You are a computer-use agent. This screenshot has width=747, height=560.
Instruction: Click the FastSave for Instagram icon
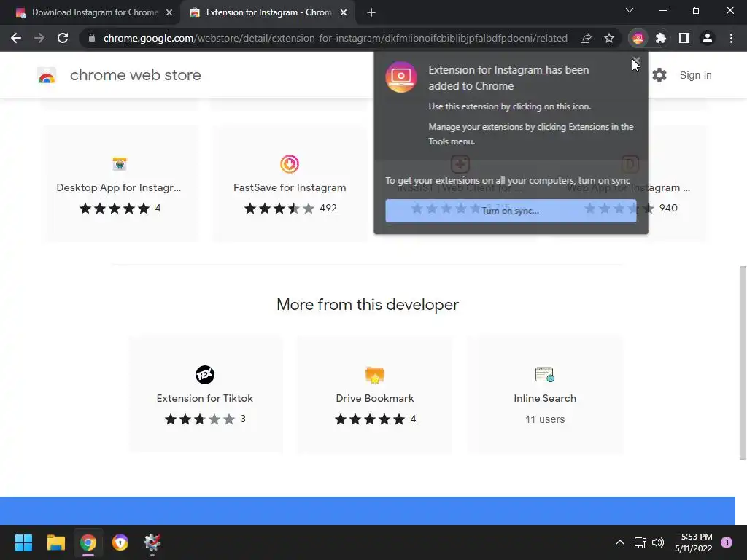click(290, 164)
